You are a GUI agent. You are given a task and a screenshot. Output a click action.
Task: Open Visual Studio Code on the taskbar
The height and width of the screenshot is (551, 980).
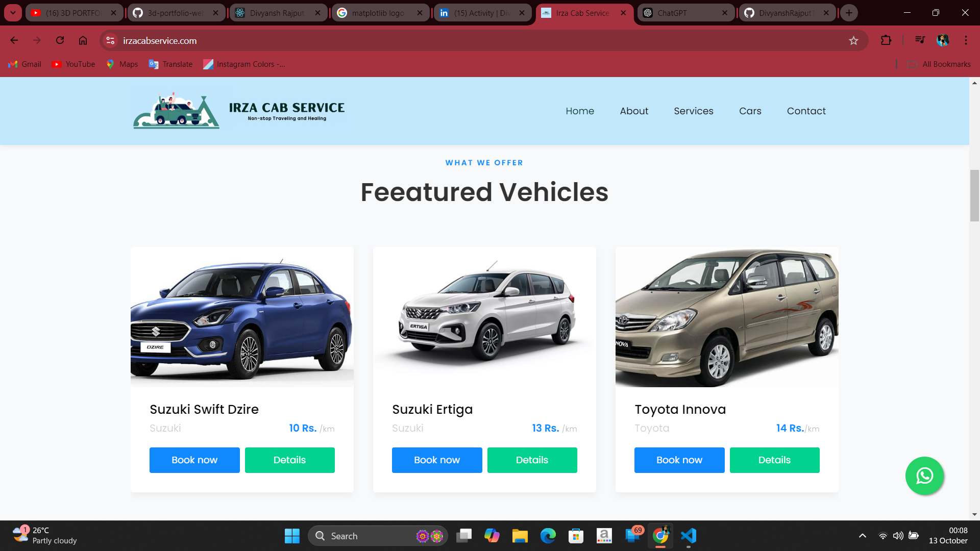click(x=689, y=536)
